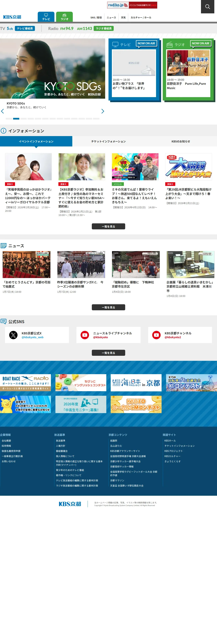Image resolution: width=217 pixels, height=644 pixels.
Task: Open 五山送り火 footer link
Action: coord(116,446)
